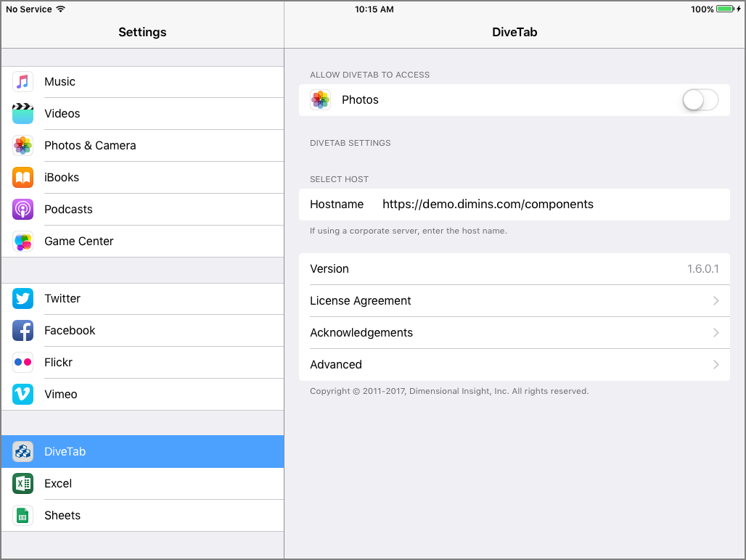Tap Acknowledgements row label

(361, 332)
